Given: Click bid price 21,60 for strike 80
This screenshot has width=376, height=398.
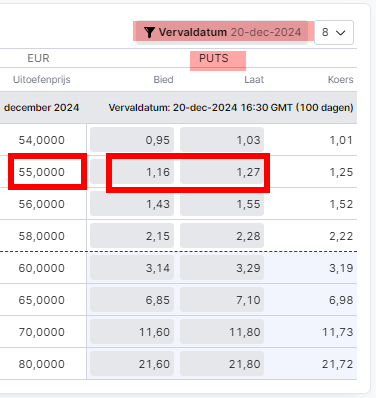Looking at the screenshot, I should (132, 364).
